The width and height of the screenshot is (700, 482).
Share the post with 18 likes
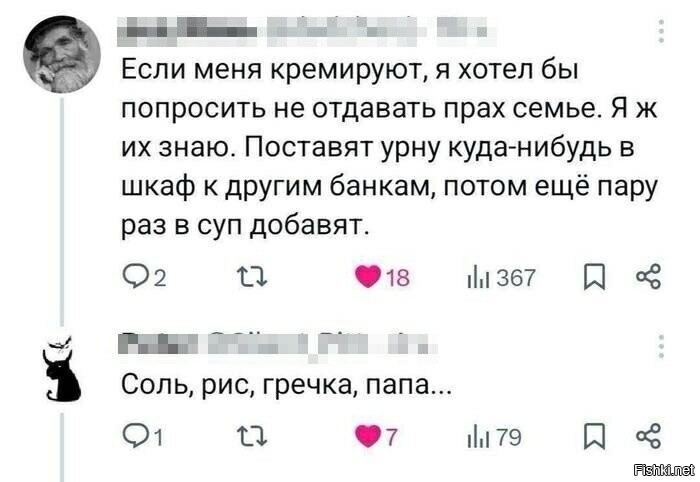point(651,278)
